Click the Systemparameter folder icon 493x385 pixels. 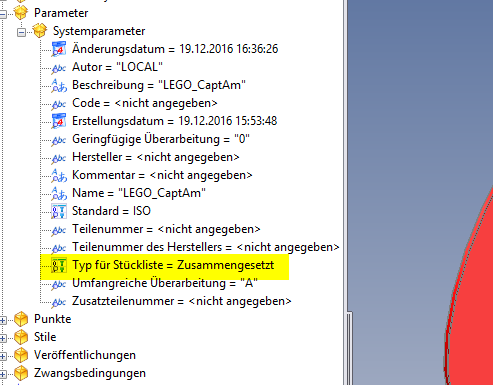coord(40,31)
